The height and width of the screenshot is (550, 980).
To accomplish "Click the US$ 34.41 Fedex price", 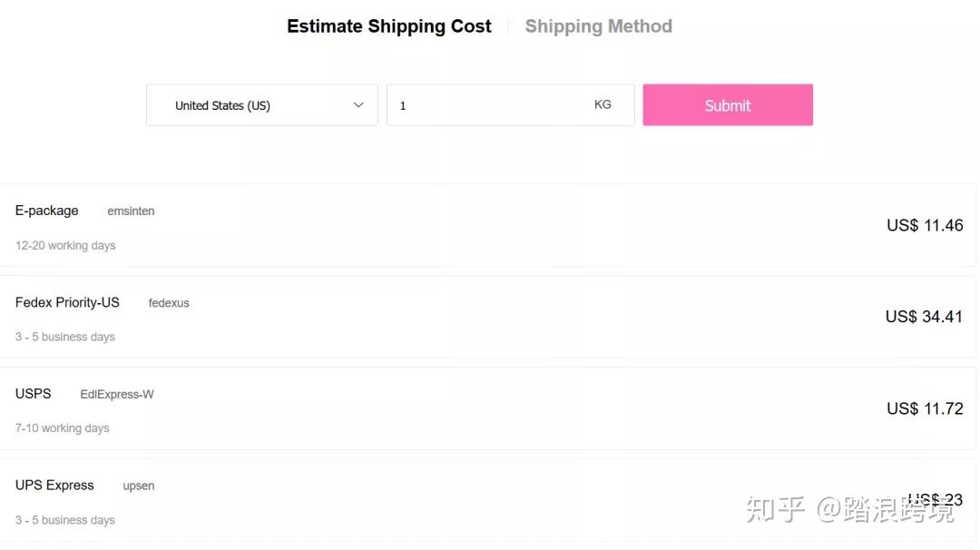I will point(924,317).
